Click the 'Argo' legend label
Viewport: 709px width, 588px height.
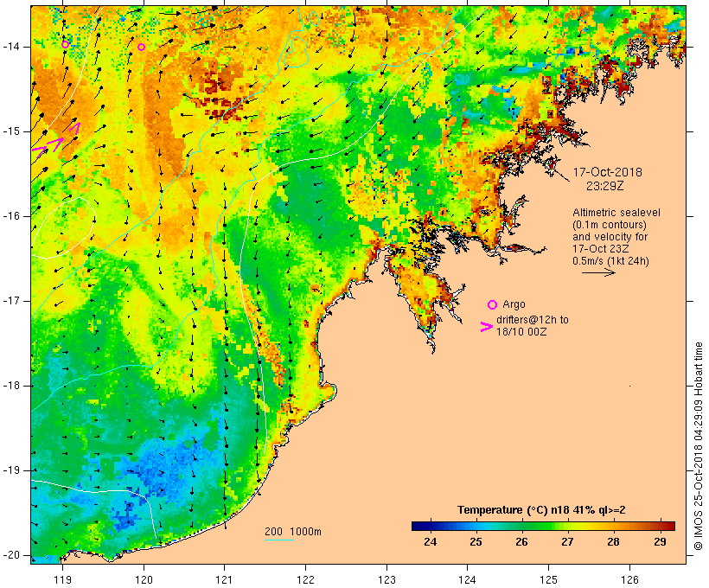tap(514, 304)
